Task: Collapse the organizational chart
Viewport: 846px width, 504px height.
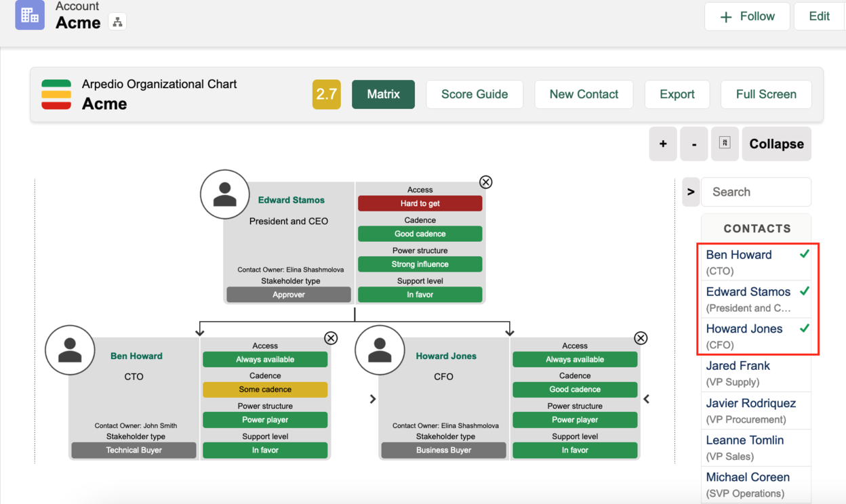Action: pos(776,144)
